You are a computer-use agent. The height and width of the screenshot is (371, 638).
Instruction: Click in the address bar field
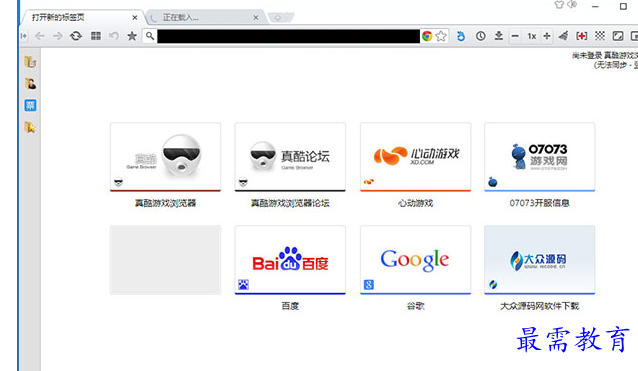point(288,36)
